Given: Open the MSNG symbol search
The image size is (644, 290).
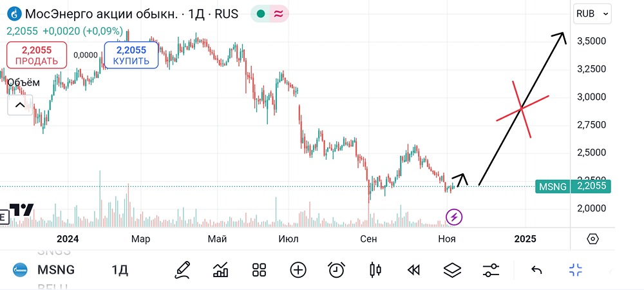Looking at the screenshot, I should click(x=55, y=270).
